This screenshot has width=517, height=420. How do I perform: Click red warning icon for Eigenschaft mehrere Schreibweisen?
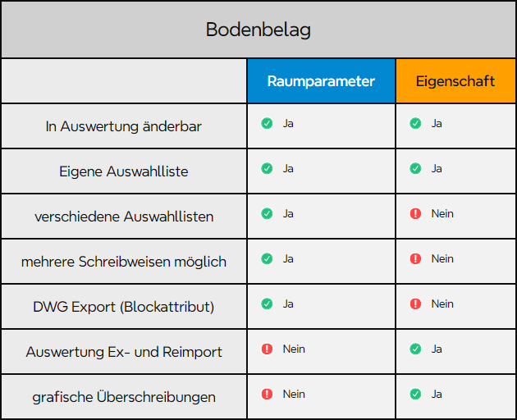[x=415, y=258]
